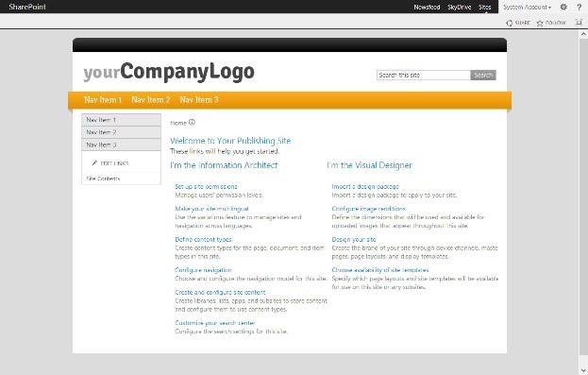Click the yourCompanyLogo image
Screen dimensions: 588x375
point(169,72)
